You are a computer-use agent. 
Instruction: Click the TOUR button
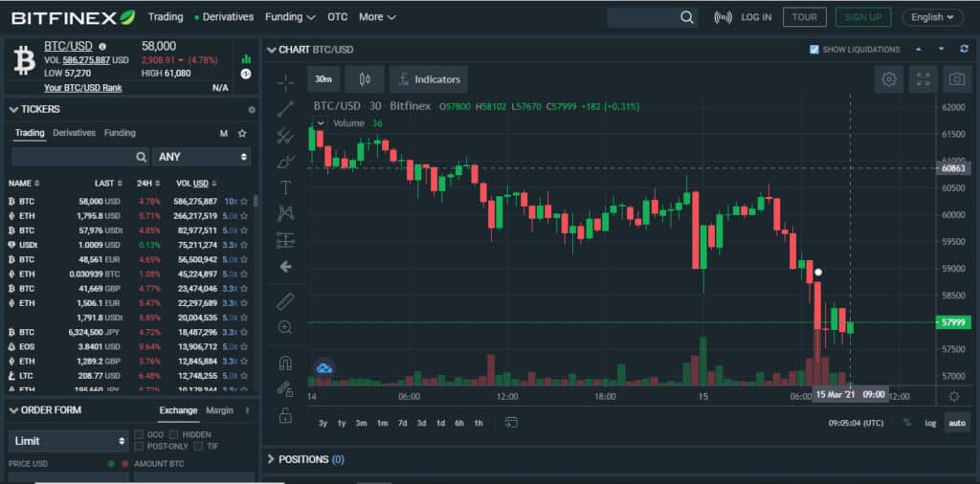point(804,17)
